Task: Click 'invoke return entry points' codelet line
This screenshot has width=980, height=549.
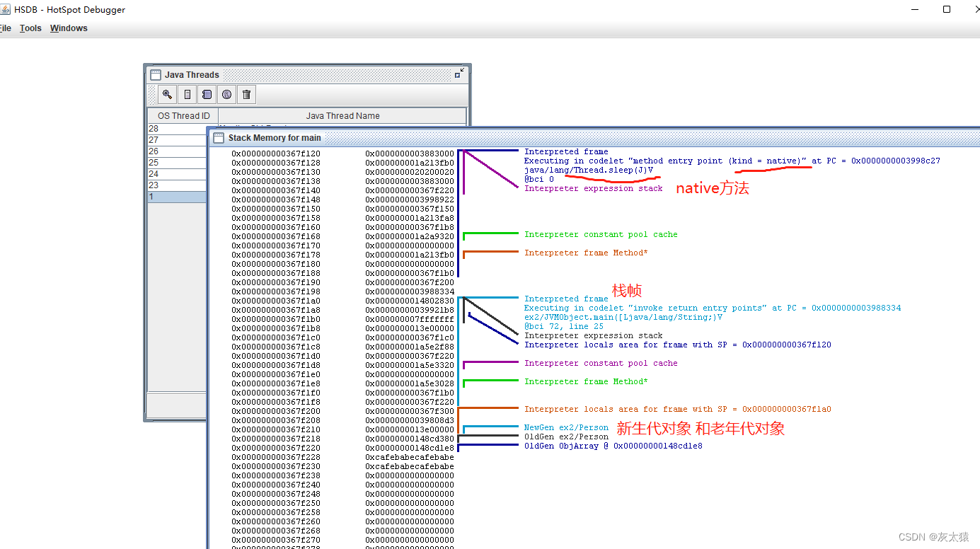Action: [x=713, y=308]
